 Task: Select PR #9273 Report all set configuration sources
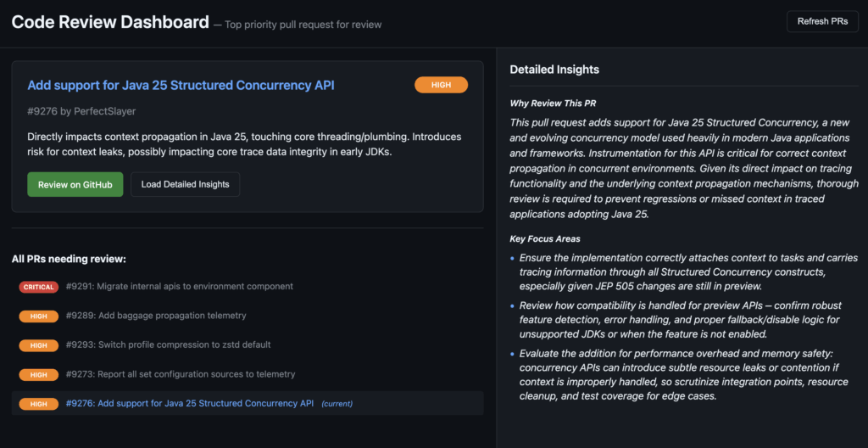point(181,374)
